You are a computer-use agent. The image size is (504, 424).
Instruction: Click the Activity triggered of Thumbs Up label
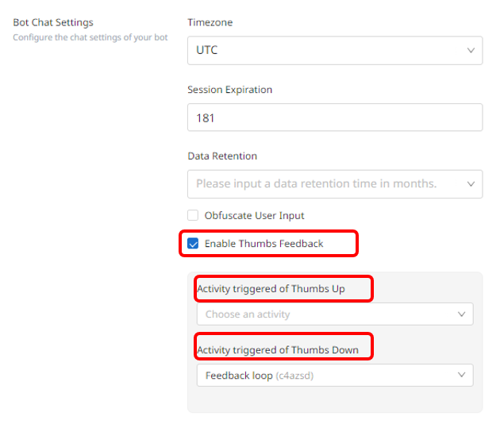[271, 289]
